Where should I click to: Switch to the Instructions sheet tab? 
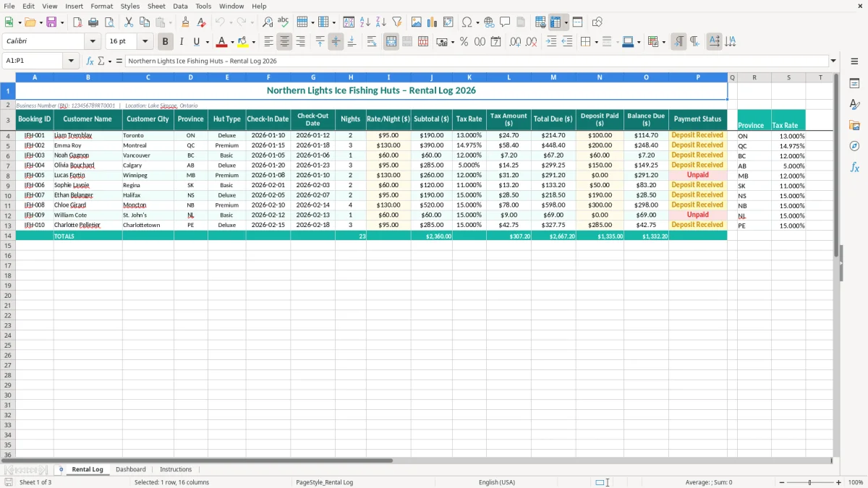176,469
